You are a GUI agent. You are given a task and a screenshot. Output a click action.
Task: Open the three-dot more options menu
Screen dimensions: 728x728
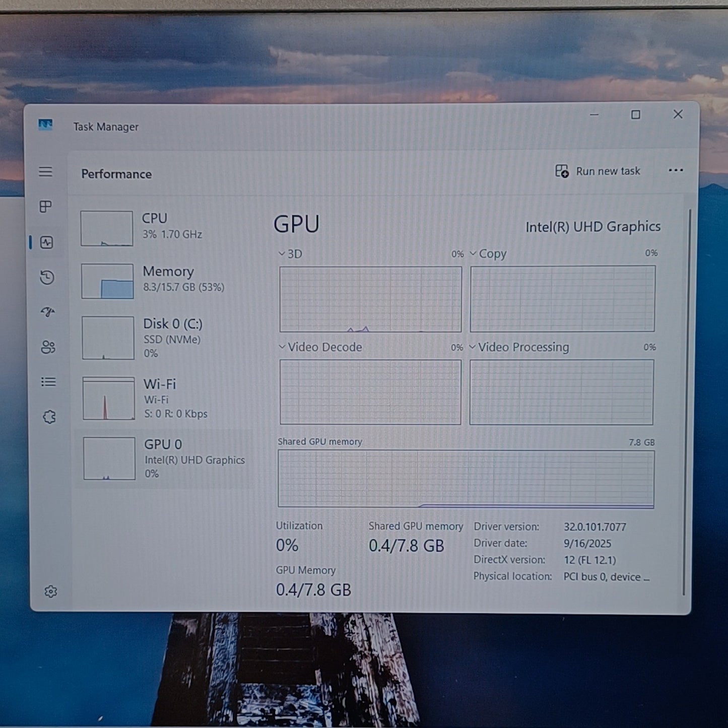(x=676, y=170)
